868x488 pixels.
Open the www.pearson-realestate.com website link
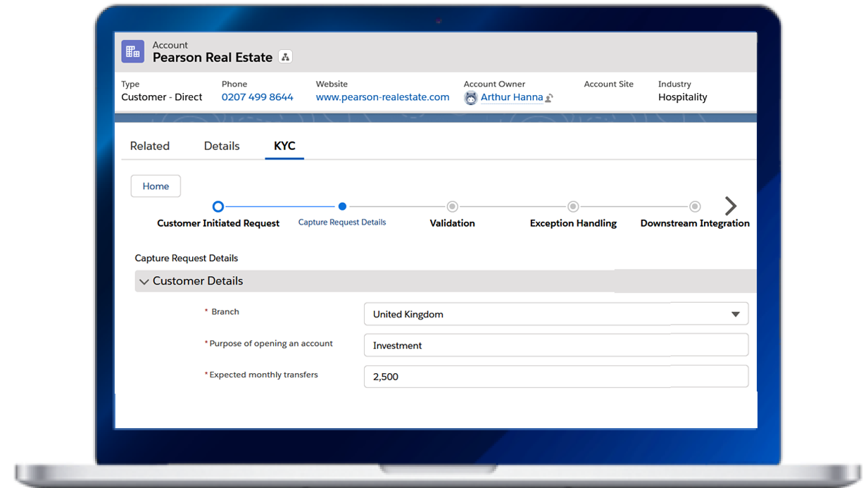pos(382,97)
